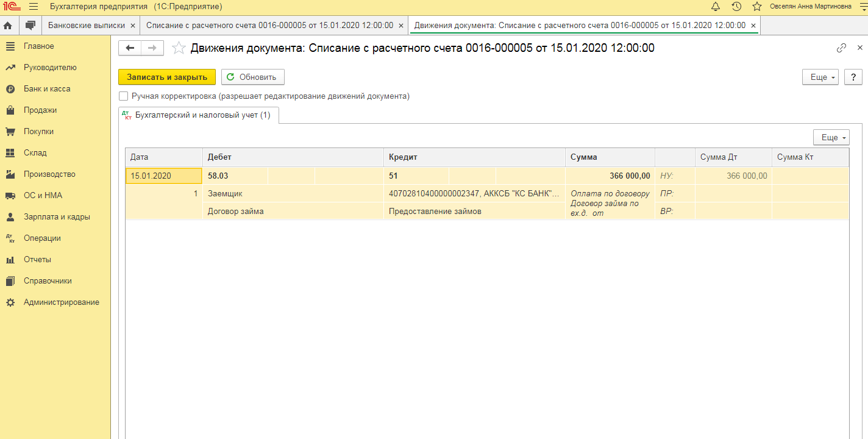Open the Банк и касса section

[47, 89]
